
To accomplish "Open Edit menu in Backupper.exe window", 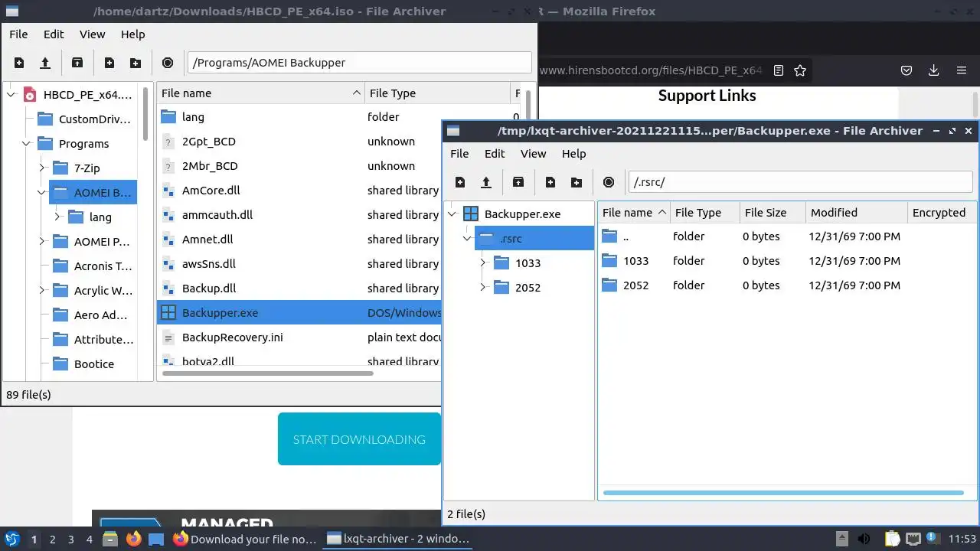I will 495,154.
